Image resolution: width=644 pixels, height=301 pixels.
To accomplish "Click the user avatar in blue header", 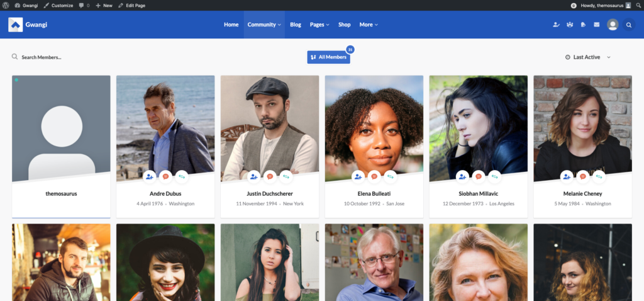I will (613, 25).
